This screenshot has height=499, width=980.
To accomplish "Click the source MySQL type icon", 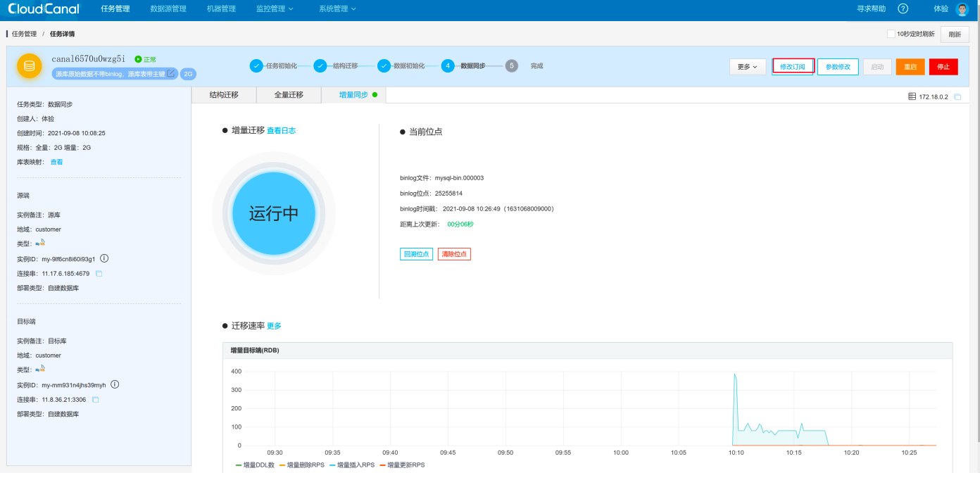I will (x=40, y=243).
